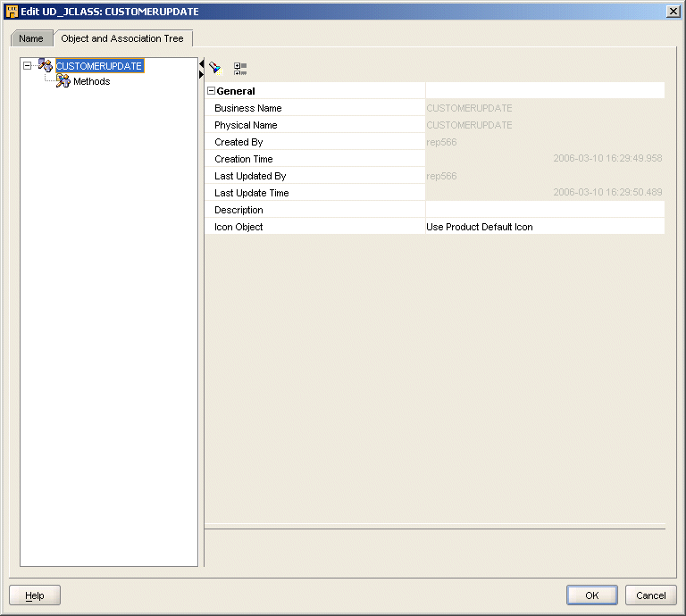686x616 pixels.
Task: Click the 'Created By' property label
Action: point(238,142)
